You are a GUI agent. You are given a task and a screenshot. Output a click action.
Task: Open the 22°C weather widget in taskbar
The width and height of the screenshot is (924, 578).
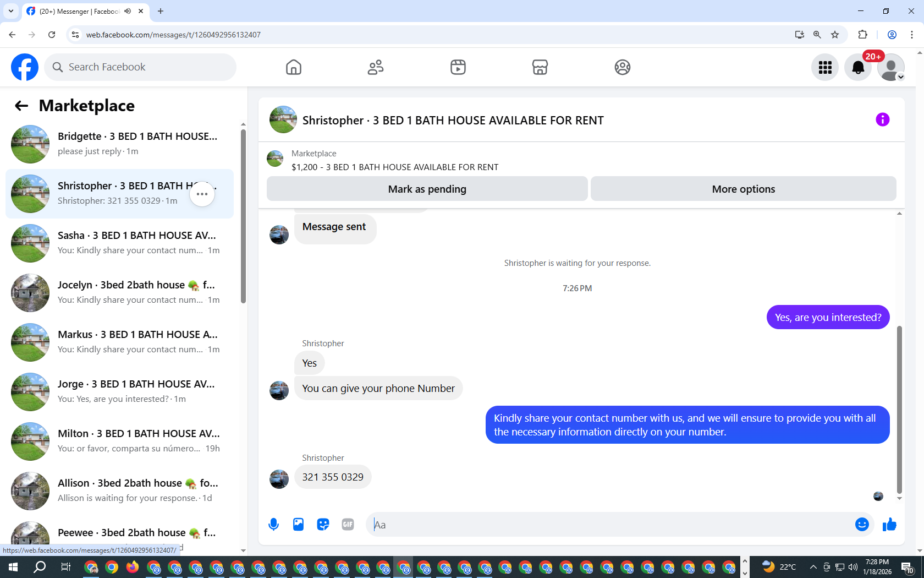(779, 567)
